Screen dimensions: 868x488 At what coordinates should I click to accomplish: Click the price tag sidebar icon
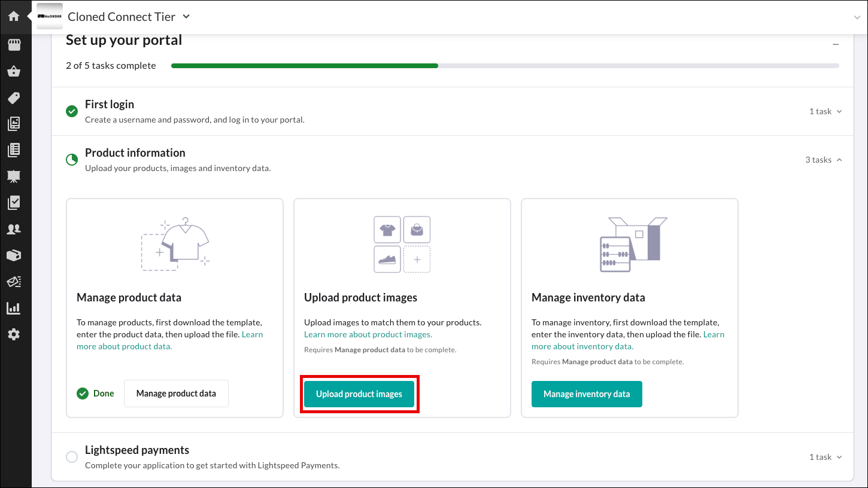click(14, 97)
